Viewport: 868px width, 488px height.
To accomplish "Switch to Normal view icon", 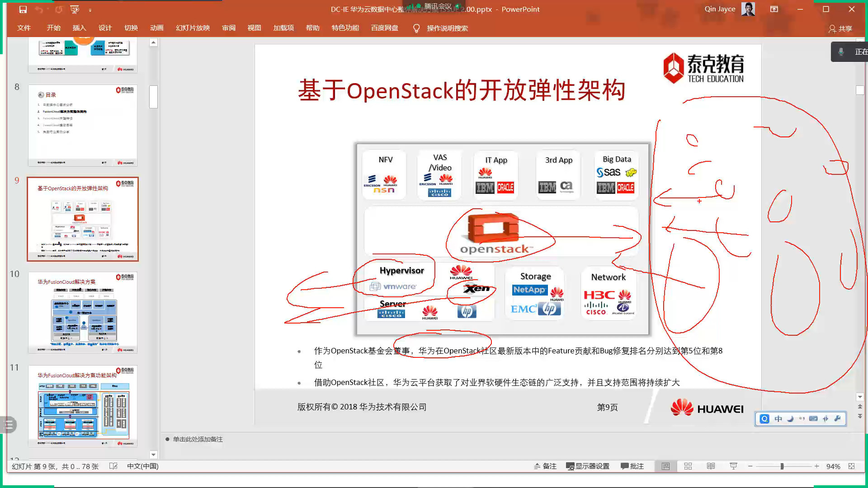I will pyautogui.click(x=665, y=466).
